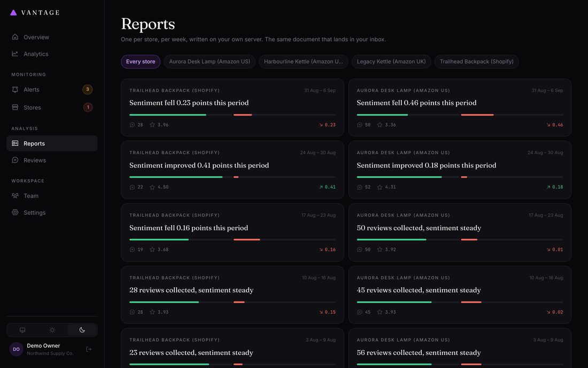Viewport: 588px width, 368px height.
Task: Filter by Trailhead Backpack (Shopify)
Action: 477,62
